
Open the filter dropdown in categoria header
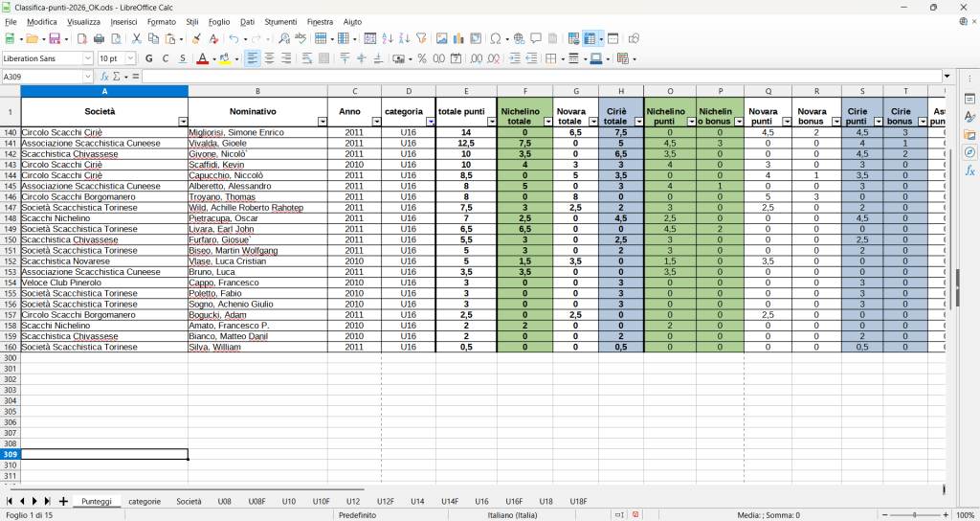[430, 122]
